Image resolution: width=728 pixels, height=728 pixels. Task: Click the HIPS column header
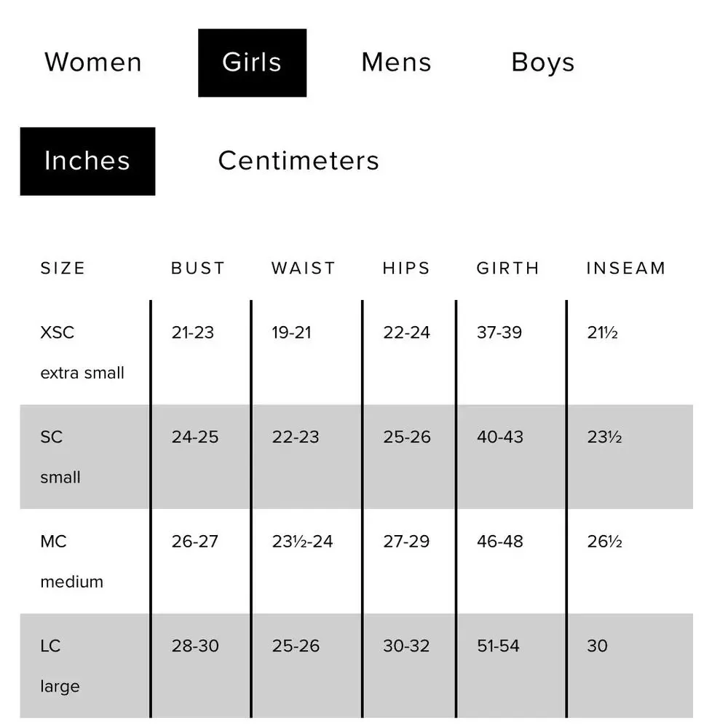point(407,269)
